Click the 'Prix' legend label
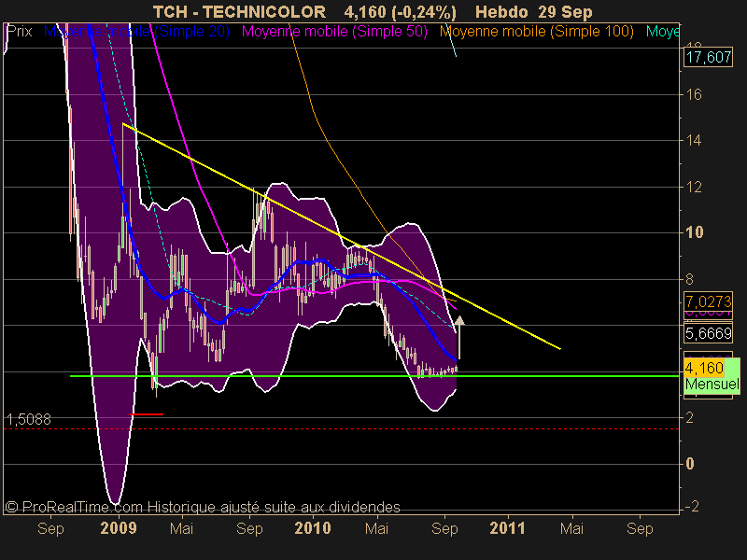The height and width of the screenshot is (560, 747). click(20, 32)
